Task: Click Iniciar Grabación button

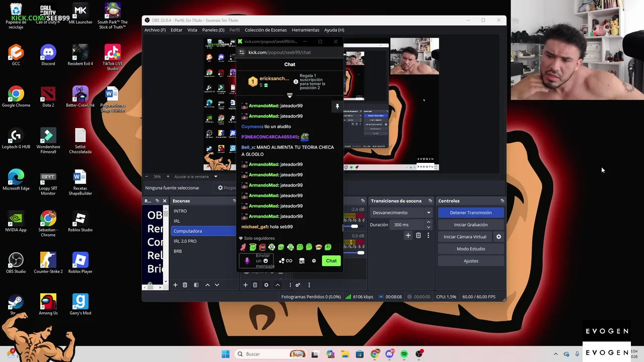Action: point(471,225)
